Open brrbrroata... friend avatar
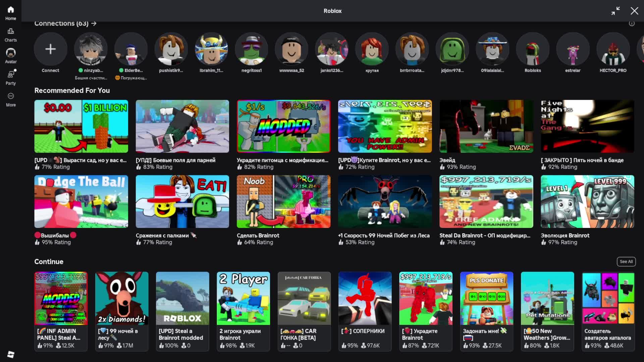Screen dimensions: 644x362 (x=412, y=49)
